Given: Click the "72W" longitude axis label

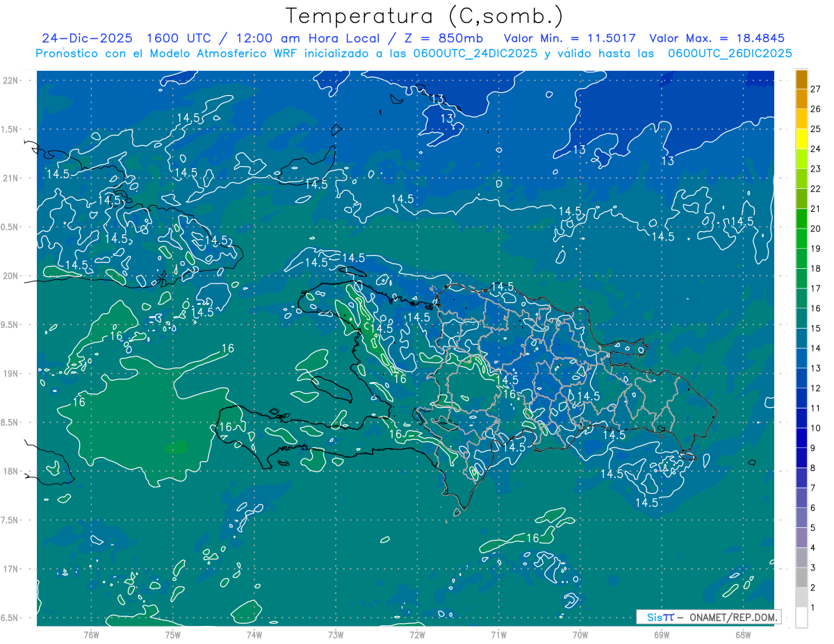Looking at the screenshot, I should tap(417, 634).
